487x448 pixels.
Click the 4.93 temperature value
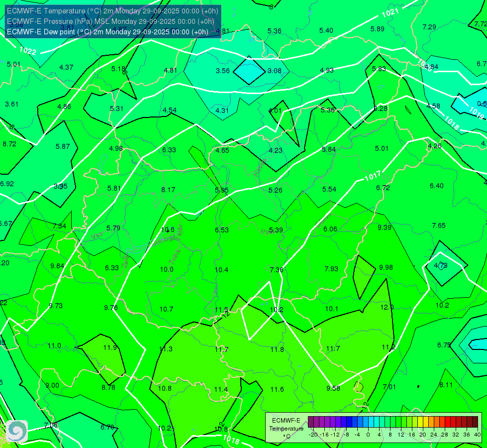(x=327, y=70)
